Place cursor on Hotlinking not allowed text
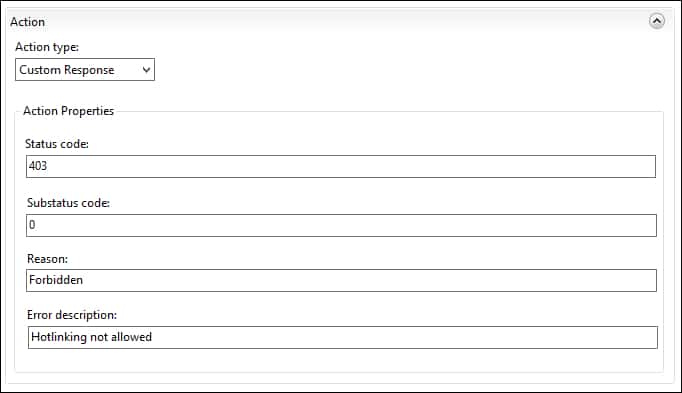682x393 pixels. 91,337
